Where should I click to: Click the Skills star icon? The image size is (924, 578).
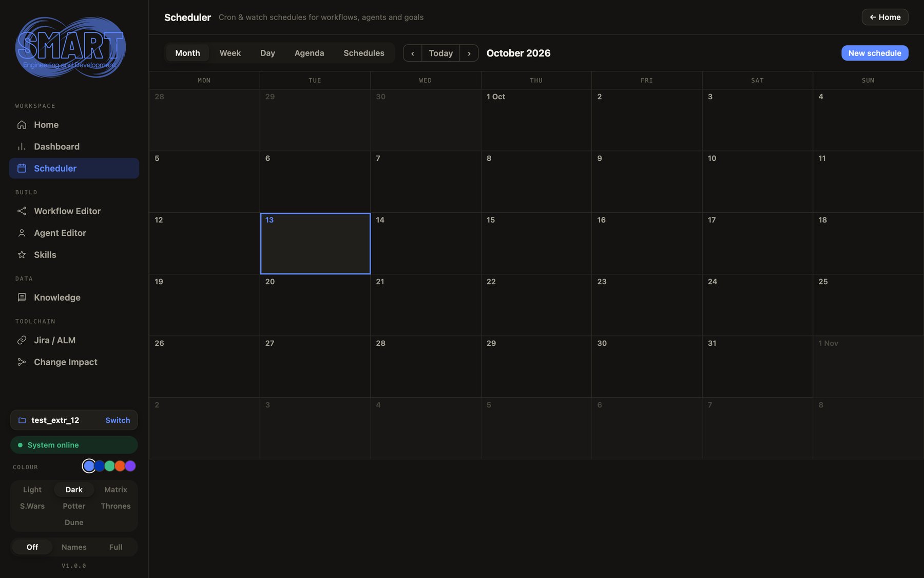22,255
